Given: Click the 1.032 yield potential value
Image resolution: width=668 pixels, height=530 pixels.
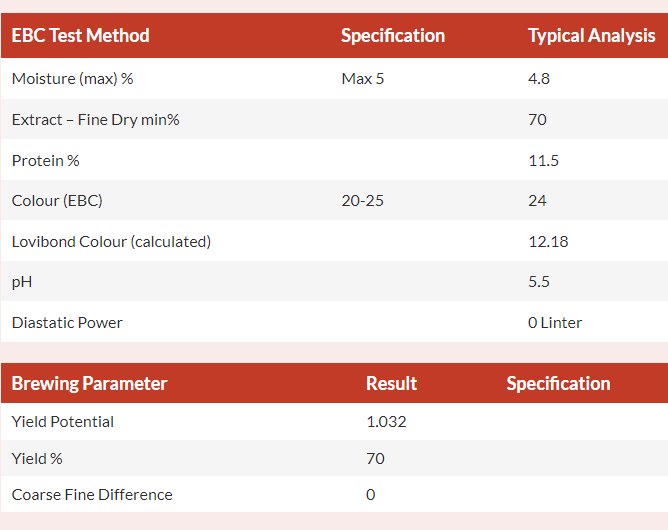Looking at the screenshot, I should (x=386, y=422).
